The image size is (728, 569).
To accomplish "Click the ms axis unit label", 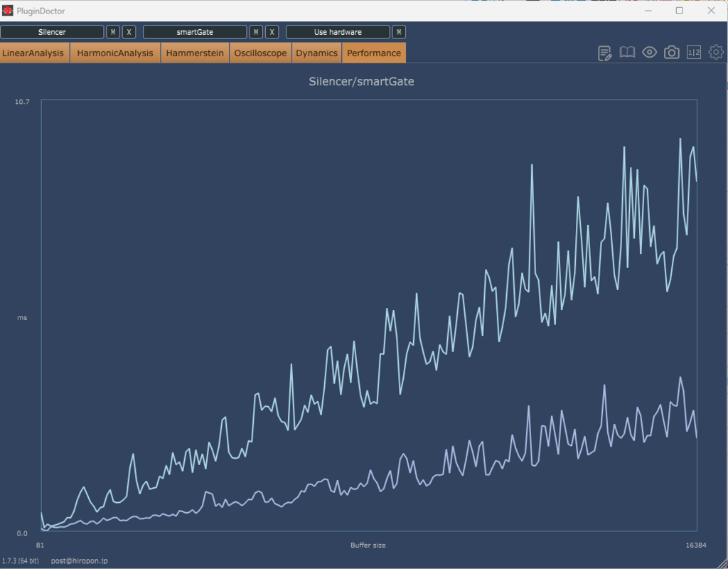I will [22, 318].
